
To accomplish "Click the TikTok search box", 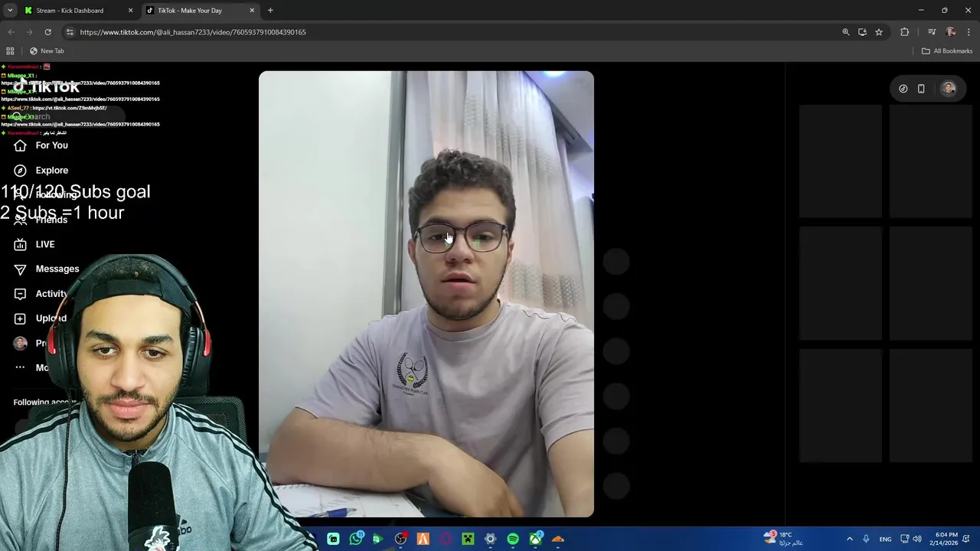I will tap(69, 117).
